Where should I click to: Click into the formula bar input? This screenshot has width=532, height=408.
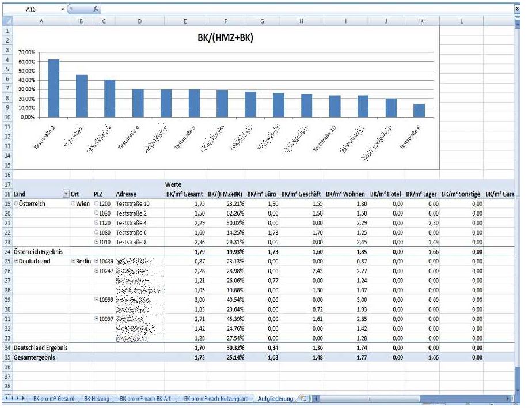click(307, 9)
